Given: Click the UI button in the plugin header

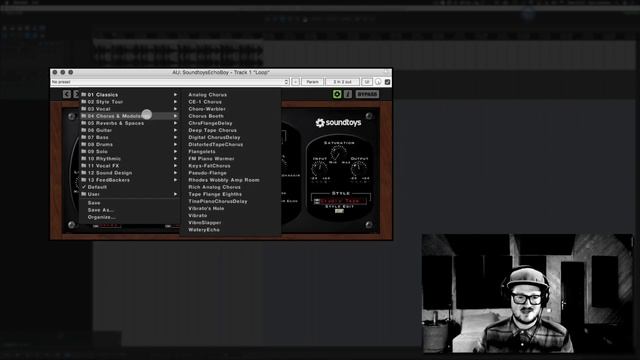Looking at the screenshot, I should pos(367,82).
